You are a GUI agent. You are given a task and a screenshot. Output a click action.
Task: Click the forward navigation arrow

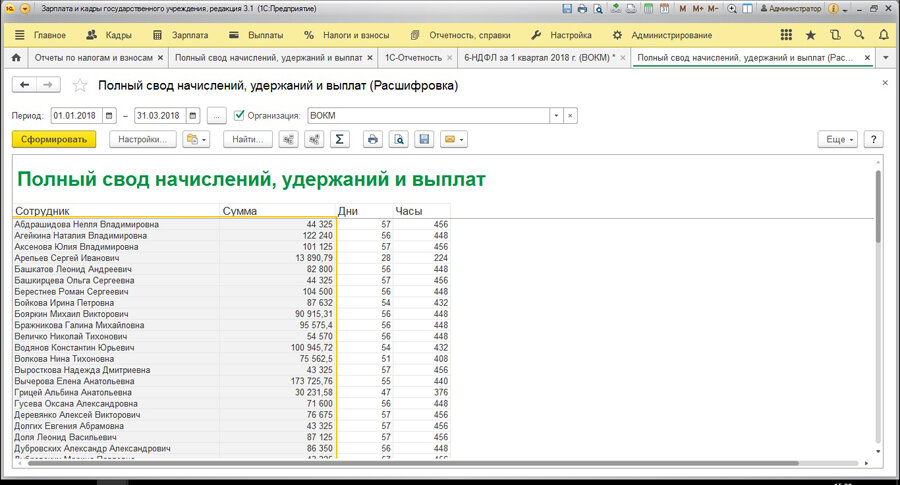[x=48, y=85]
